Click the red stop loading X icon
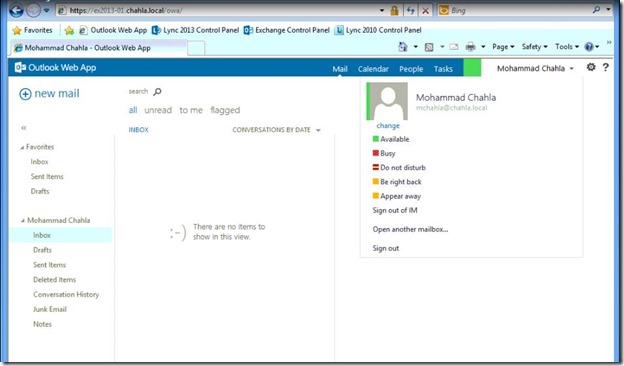The image size is (624, 366). pyautogui.click(x=425, y=11)
